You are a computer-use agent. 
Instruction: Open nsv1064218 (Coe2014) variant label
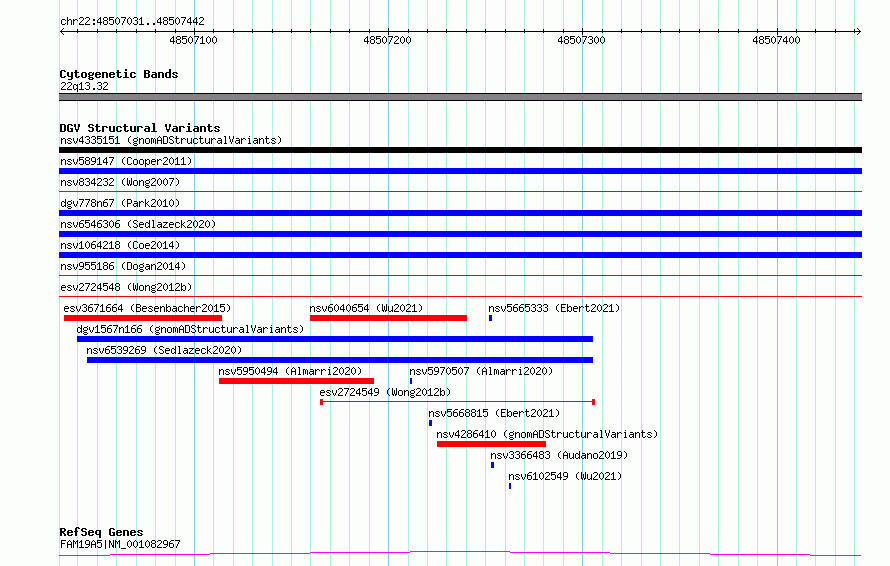pyautogui.click(x=120, y=245)
